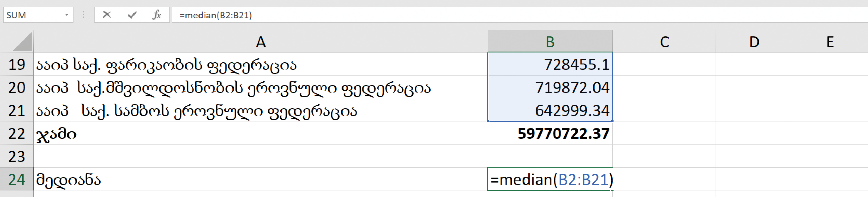This screenshot has height=197, width=868.
Task: Click the Select All triangle corner
Action: click(22, 41)
